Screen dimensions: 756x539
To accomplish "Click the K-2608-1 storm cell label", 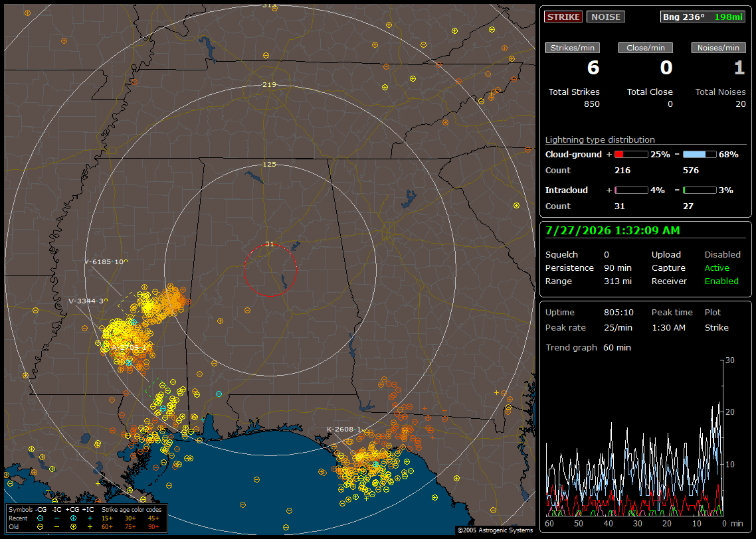I will (344, 429).
